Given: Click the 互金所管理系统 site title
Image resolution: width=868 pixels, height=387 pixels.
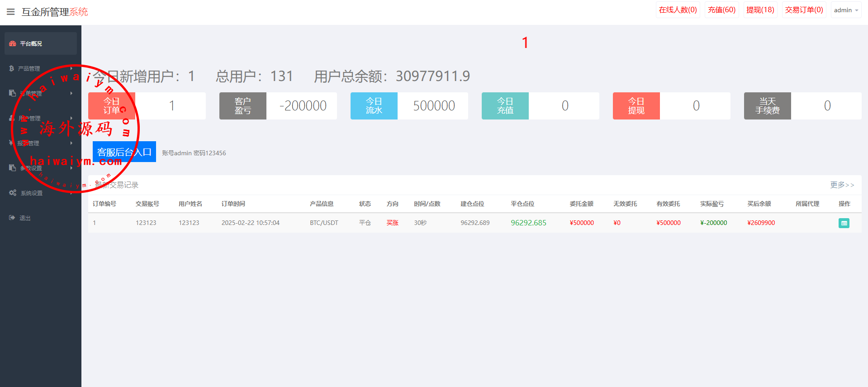Looking at the screenshot, I should coord(55,12).
